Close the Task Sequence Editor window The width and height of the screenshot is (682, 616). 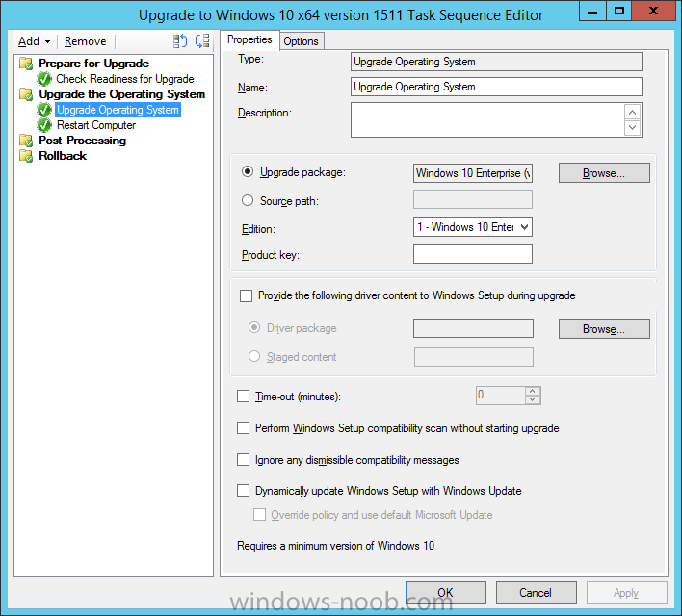coord(654,11)
